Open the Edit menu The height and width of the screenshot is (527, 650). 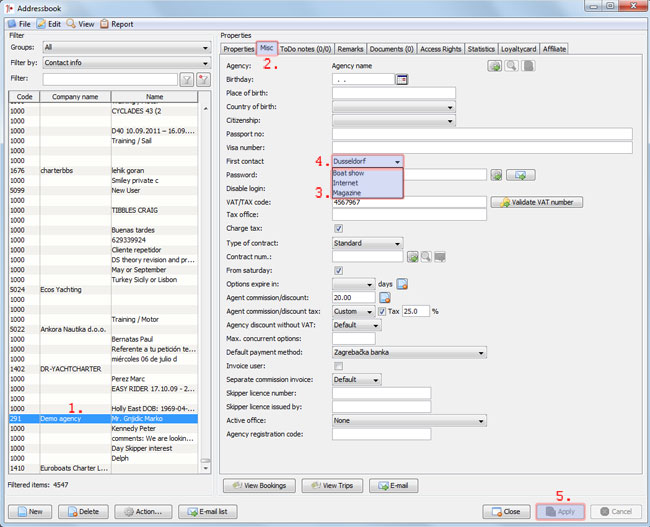tap(49, 24)
